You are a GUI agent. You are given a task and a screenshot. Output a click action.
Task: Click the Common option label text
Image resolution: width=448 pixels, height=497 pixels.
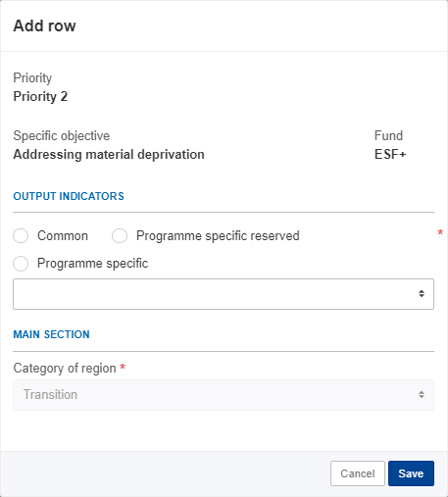[x=63, y=235]
